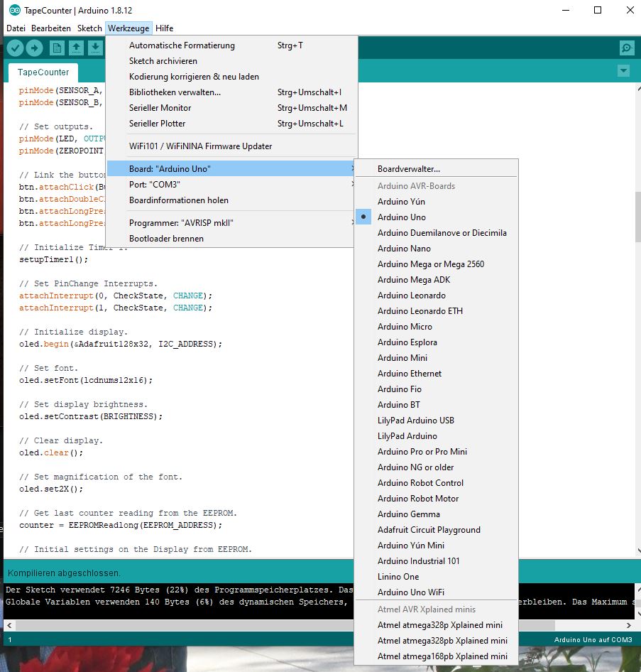Image resolution: width=641 pixels, height=672 pixels.
Task: Click the code editor vertical scrollbar thumb
Action: coord(637,217)
